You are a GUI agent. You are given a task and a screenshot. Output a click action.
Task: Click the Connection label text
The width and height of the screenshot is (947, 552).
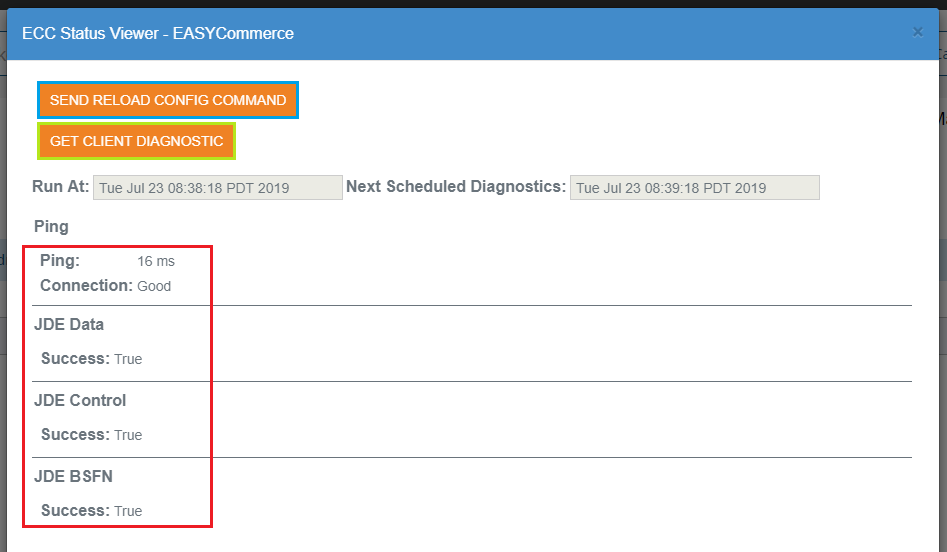(x=86, y=286)
